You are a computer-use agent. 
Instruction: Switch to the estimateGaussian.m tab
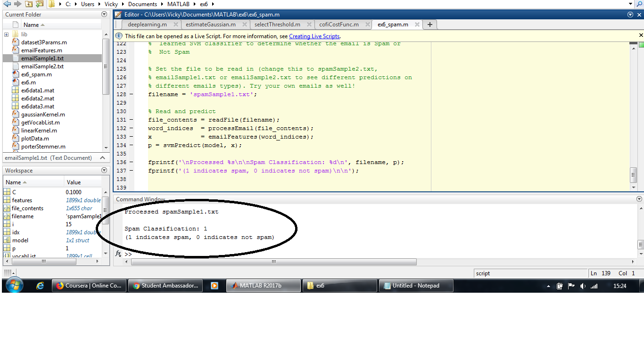210,25
